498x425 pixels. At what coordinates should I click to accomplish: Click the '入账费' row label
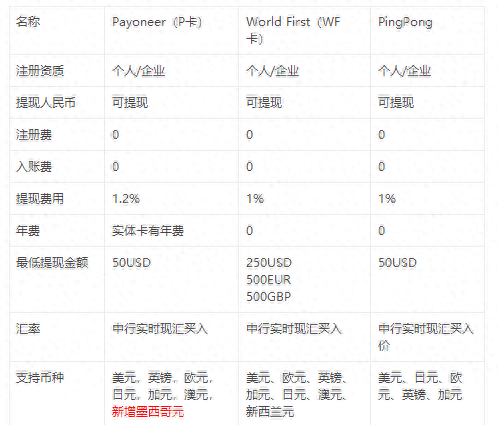click(34, 167)
